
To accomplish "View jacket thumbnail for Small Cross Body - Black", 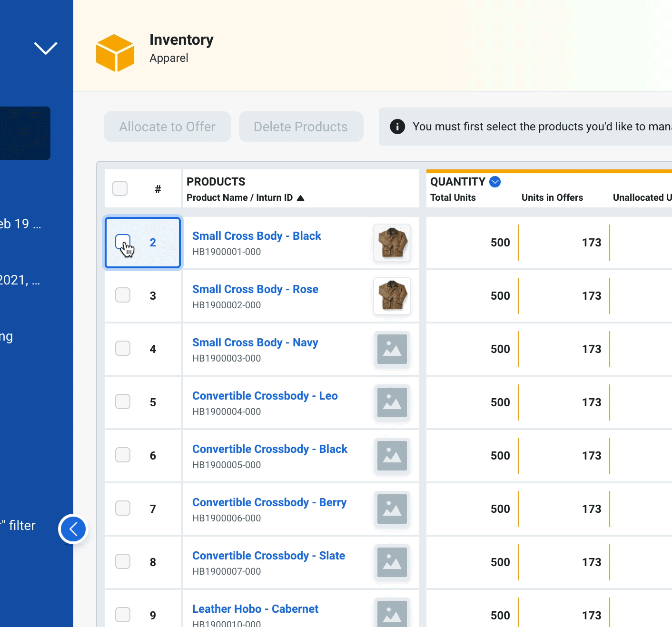I will tap(392, 243).
